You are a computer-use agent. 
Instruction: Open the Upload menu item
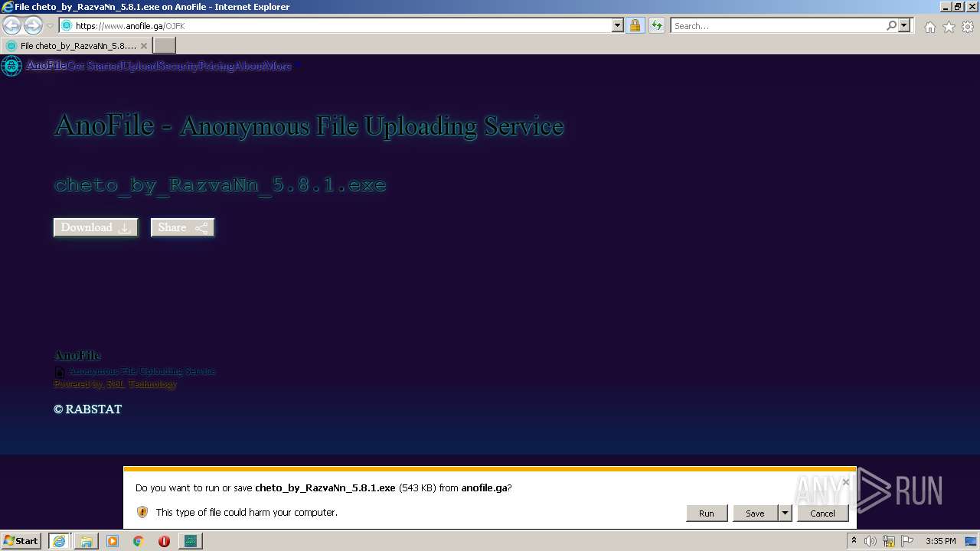pos(140,66)
